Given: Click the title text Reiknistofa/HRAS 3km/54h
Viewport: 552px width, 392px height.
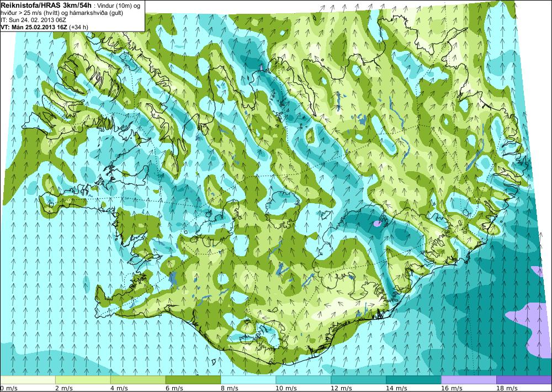Looking at the screenshot, I should coord(47,5).
